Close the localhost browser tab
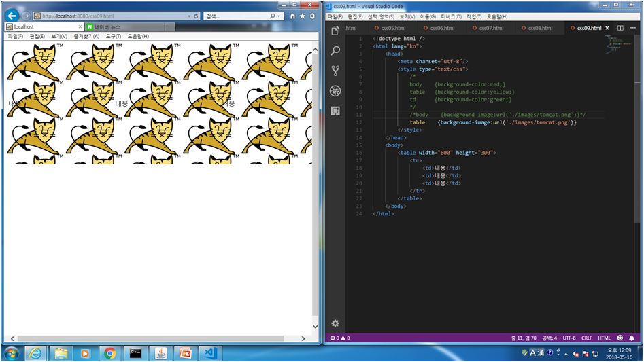This screenshot has width=644, height=362. (80, 26)
